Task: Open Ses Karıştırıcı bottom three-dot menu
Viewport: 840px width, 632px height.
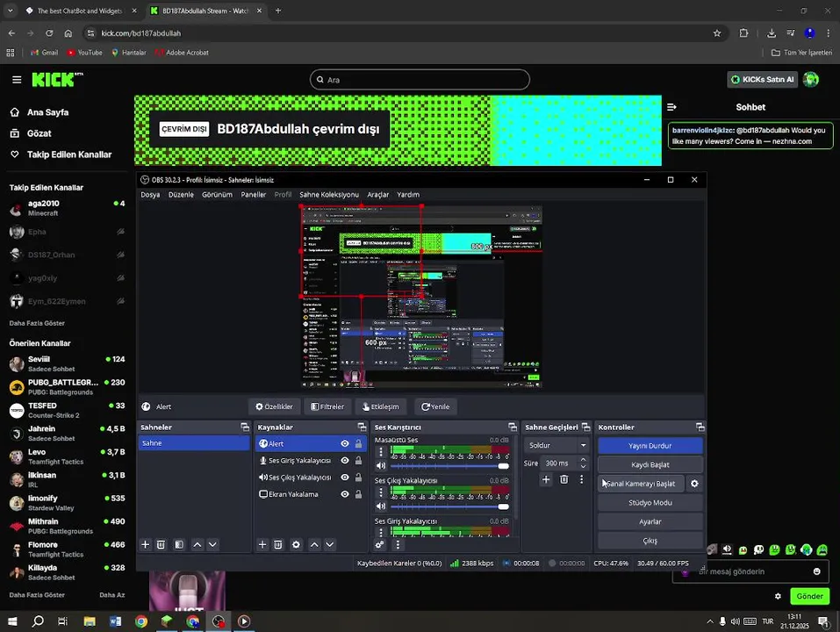Action: pos(398,545)
